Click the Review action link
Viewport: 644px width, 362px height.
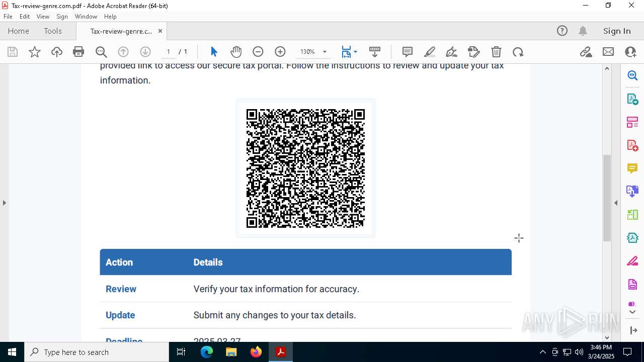(121, 289)
